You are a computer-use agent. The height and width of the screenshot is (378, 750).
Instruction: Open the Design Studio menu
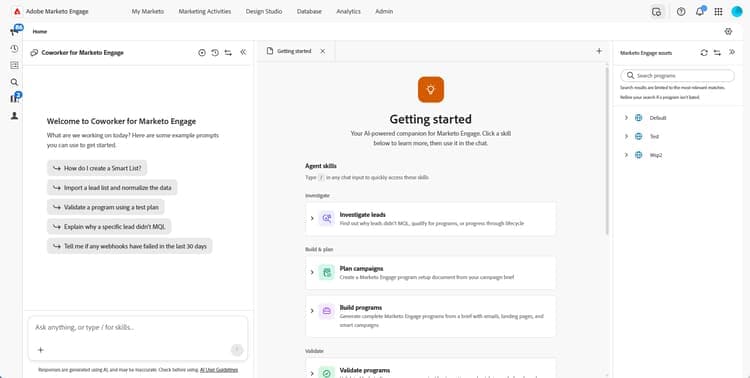[264, 11]
